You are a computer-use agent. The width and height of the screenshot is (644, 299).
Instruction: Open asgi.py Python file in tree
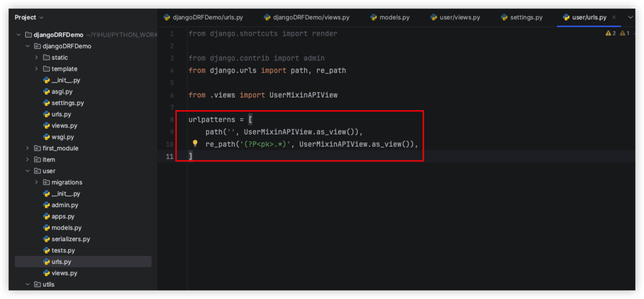click(x=62, y=92)
